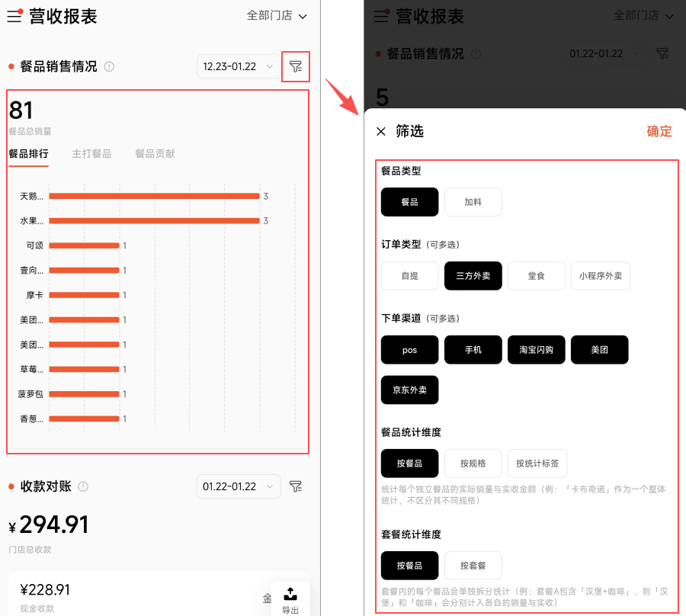686x616 pixels.
Task: Click the filter icon beside 收款对账 date
Action: [296, 486]
